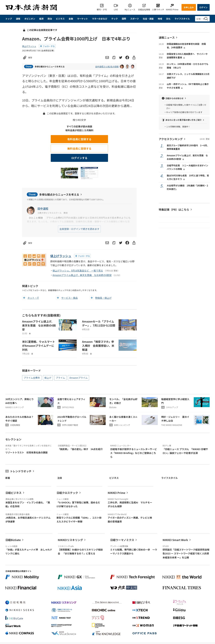Click the bottom share/export icon
Image resolution: width=215 pixels, height=644 pixels.
pyautogui.click(x=134, y=243)
